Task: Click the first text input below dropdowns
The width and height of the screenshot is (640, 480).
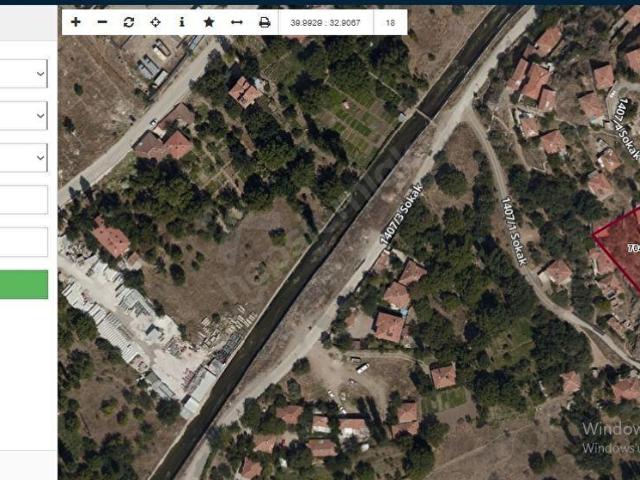Action: [24, 200]
